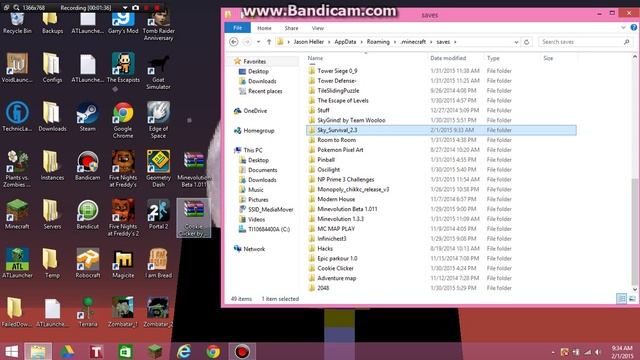Image resolution: width=640 pixels, height=360 pixels.
Task: Switch to details view layout
Action: 621,299
